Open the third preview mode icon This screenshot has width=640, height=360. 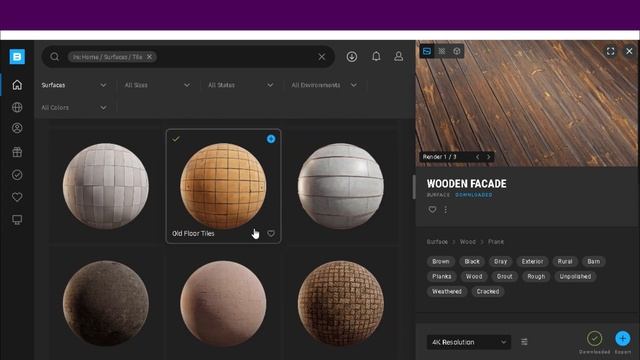[457, 51]
